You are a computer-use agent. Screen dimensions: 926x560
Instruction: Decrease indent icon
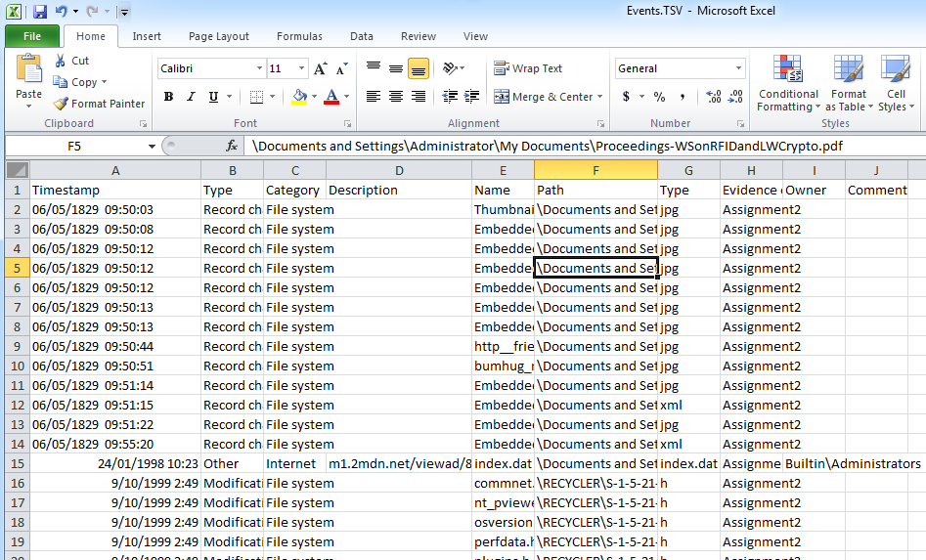[x=450, y=96]
